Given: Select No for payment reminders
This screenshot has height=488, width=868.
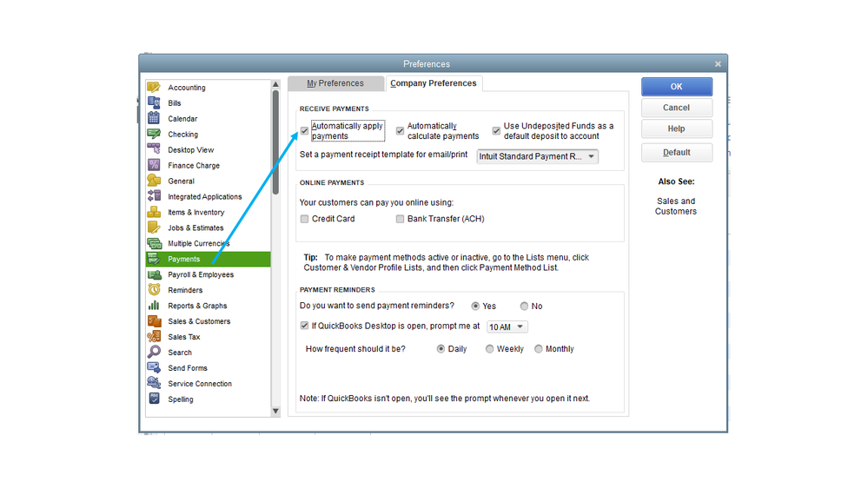Looking at the screenshot, I should pyautogui.click(x=524, y=306).
